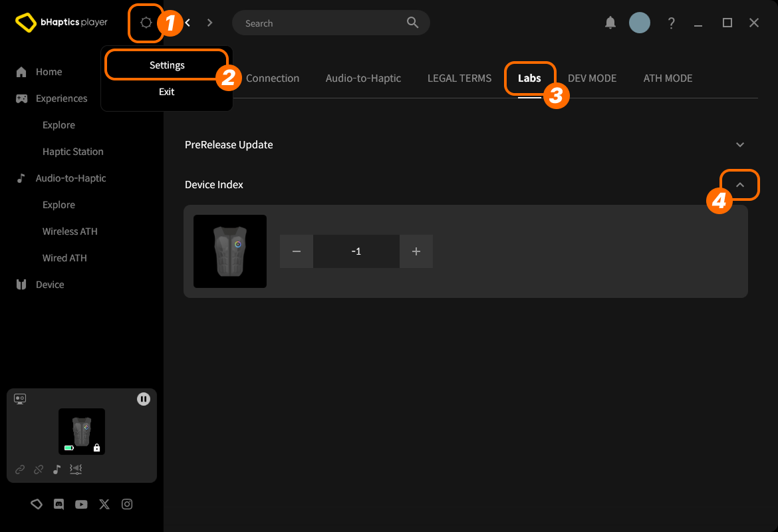Pause haptic feedback with the pause button
Viewport: 778px width, 532px height.
144,399
